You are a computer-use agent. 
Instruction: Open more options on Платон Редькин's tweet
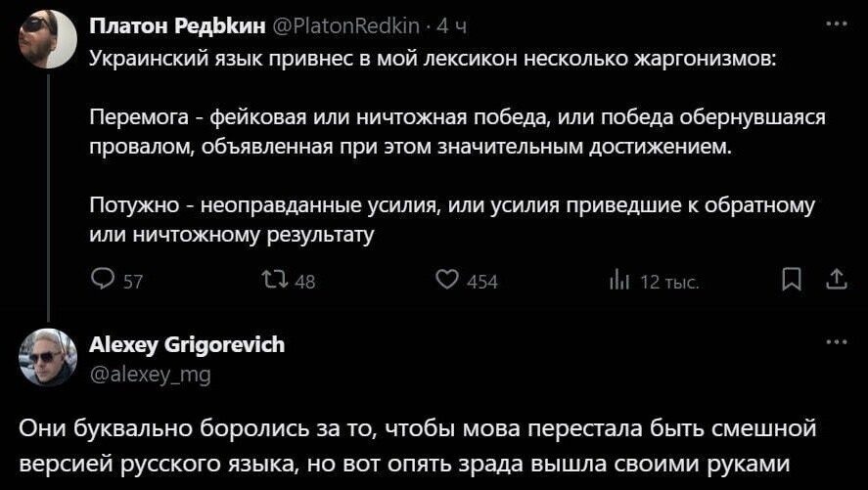point(837,23)
